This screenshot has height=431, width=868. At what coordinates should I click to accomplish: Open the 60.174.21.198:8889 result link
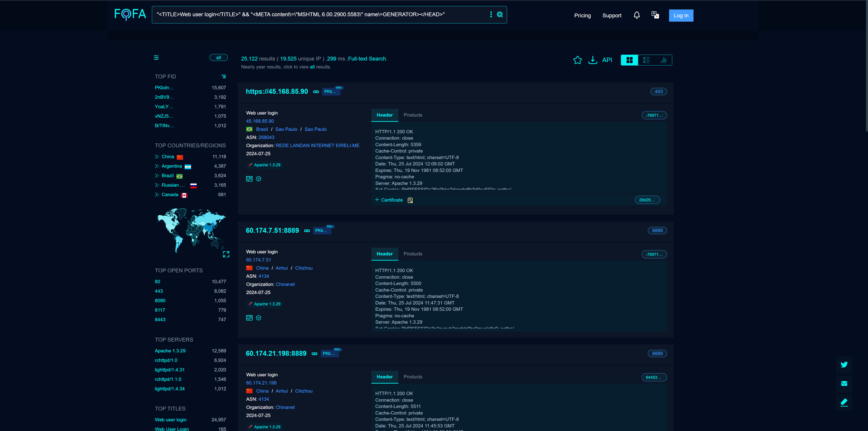click(276, 354)
